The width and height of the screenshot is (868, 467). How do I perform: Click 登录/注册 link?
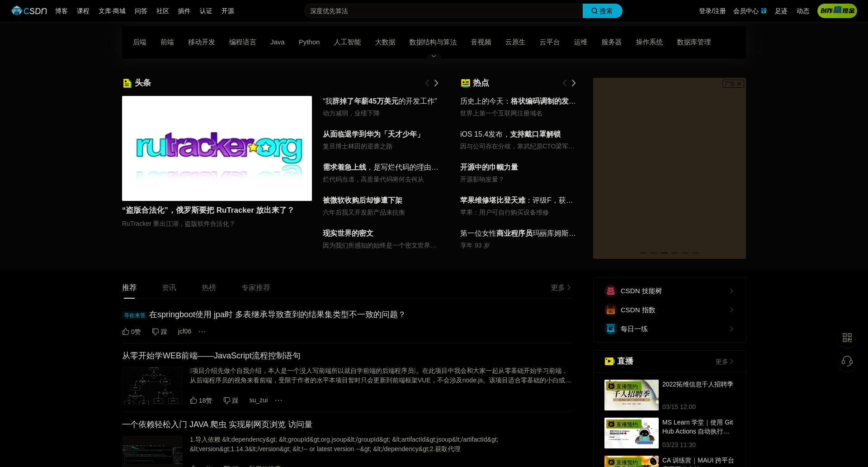pyautogui.click(x=712, y=11)
